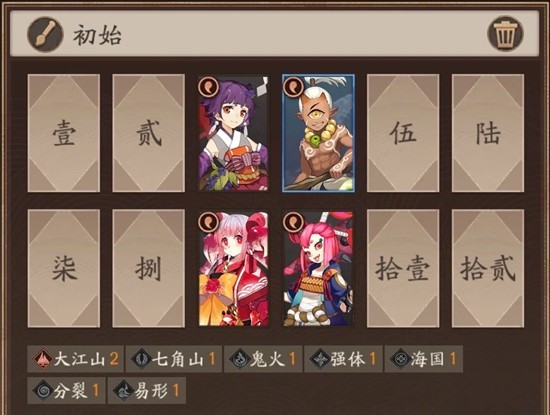Screen dimensions: 550x415
Task: Select empty slot 柒
Action: [x=64, y=269]
